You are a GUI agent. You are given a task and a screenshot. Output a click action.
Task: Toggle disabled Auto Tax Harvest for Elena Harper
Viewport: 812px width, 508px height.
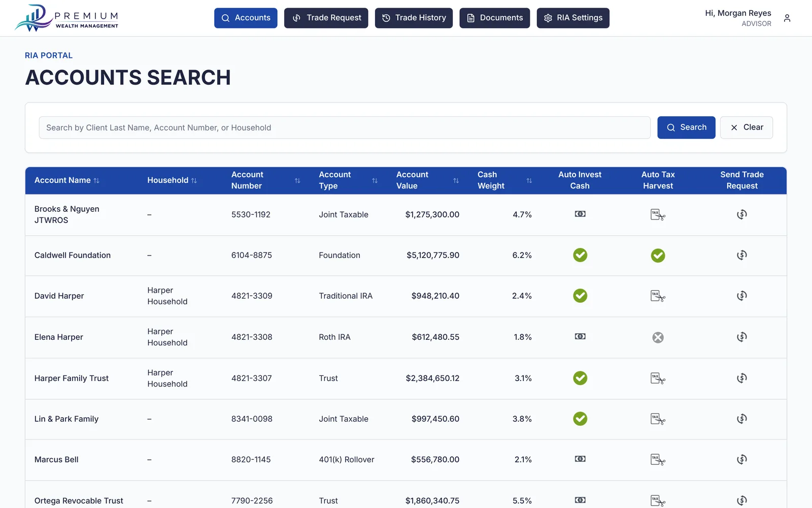point(658,337)
